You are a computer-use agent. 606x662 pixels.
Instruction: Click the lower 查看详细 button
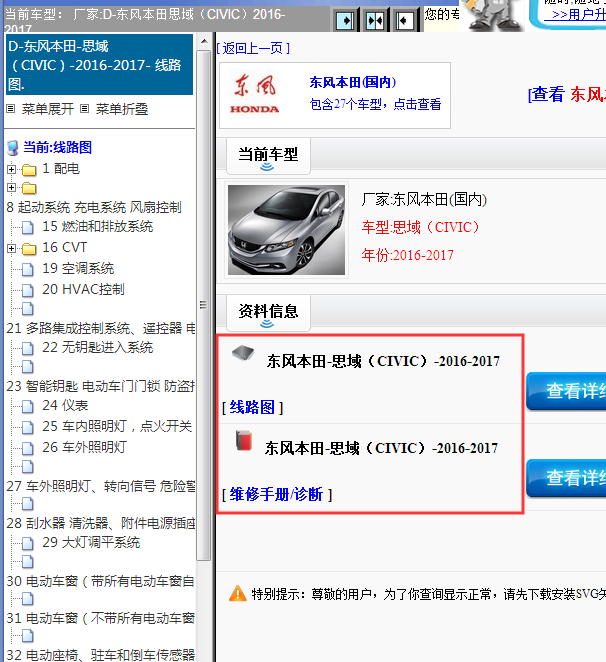tap(566, 478)
